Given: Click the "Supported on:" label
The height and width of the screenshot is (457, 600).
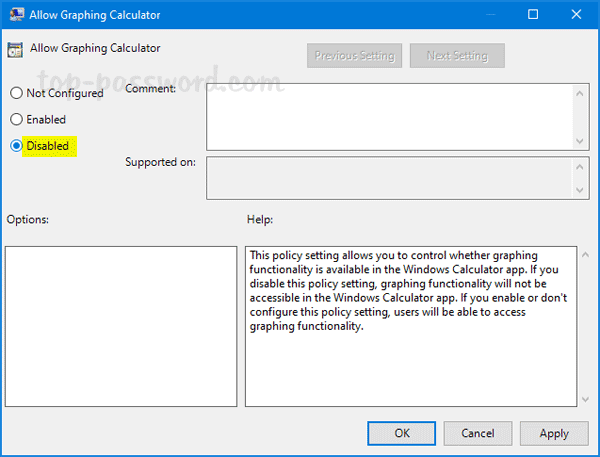Looking at the screenshot, I should coord(160,162).
